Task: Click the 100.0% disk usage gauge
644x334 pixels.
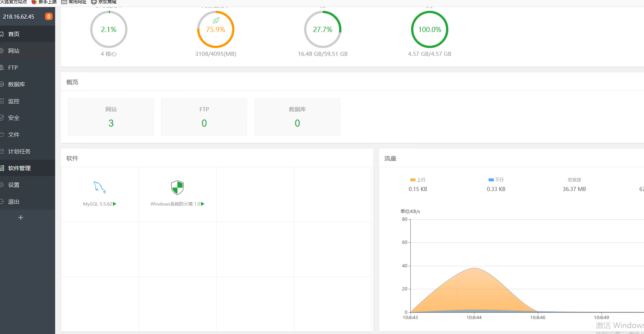Action: (430, 29)
